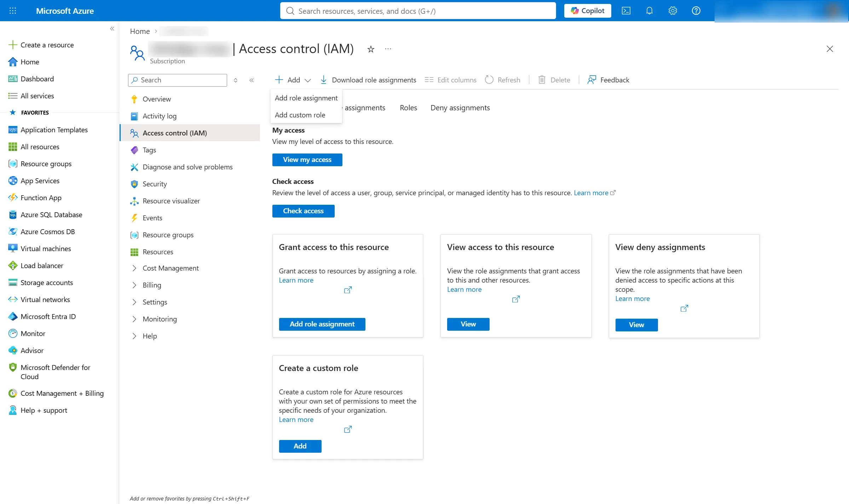Image resolution: width=849 pixels, height=504 pixels.
Task: Open help question mark icon
Action: tap(696, 11)
